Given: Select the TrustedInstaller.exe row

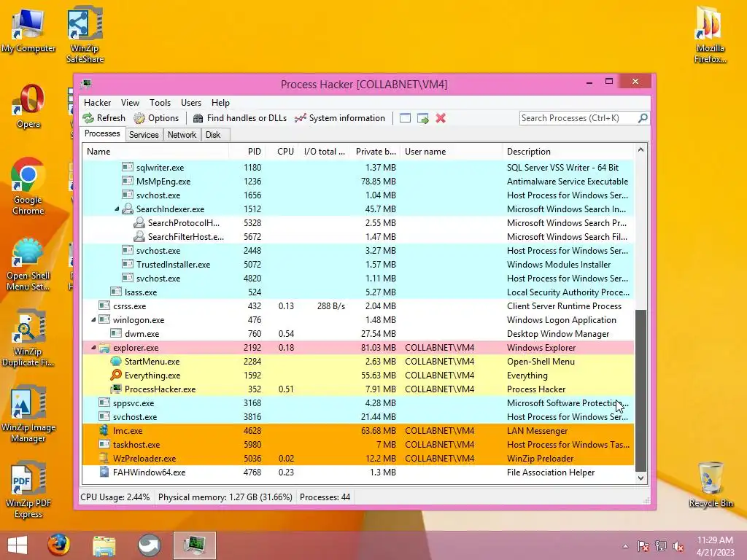Looking at the screenshot, I should tap(357, 264).
